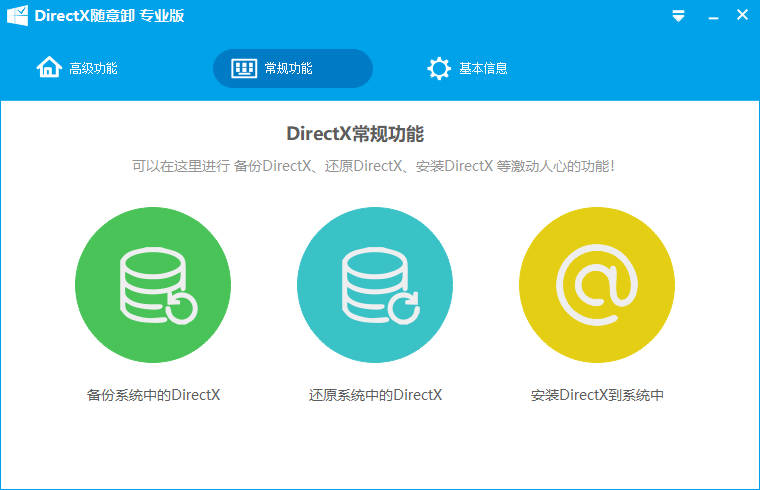Close the DirectX随意卸 window
This screenshot has height=490, width=760.
tap(742, 16)
